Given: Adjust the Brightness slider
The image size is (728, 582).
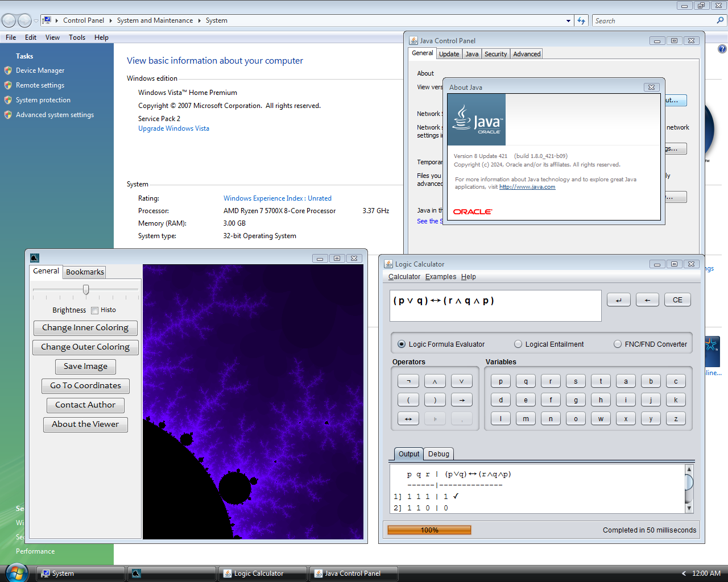Looking at the screenshot, I should (x=85, y=290).
